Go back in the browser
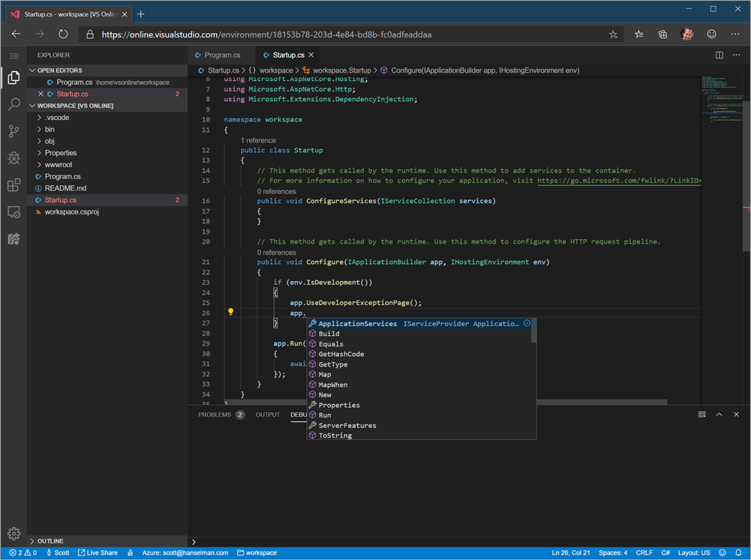This screenshot has height=560, width=751. [17, 34]
